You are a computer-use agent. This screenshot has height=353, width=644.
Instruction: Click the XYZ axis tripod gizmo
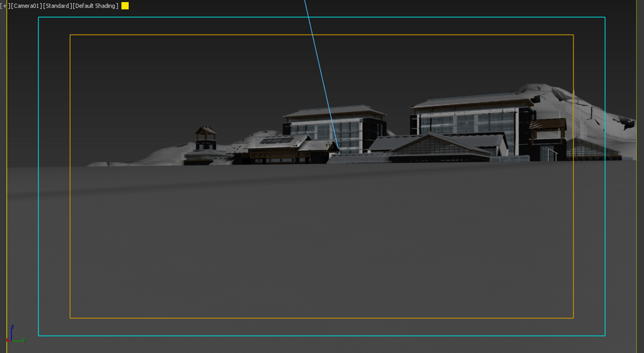point(14,336)
